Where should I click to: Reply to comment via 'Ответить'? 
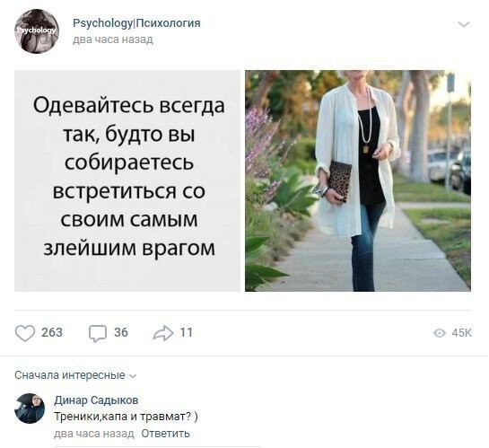pos(165,434)
